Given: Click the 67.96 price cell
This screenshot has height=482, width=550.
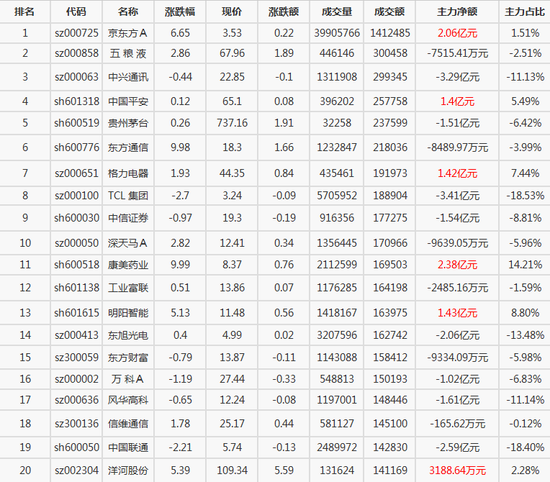Looking at the screenshot, I should 232,53.
